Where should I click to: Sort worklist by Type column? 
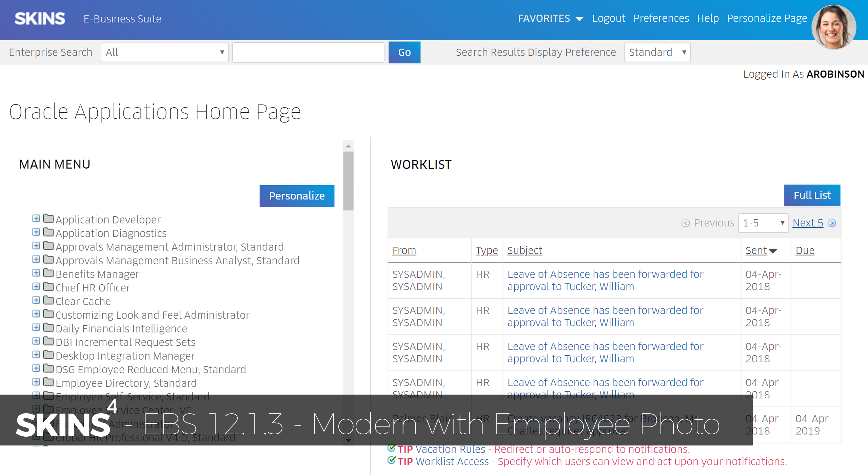coord(487,250)
